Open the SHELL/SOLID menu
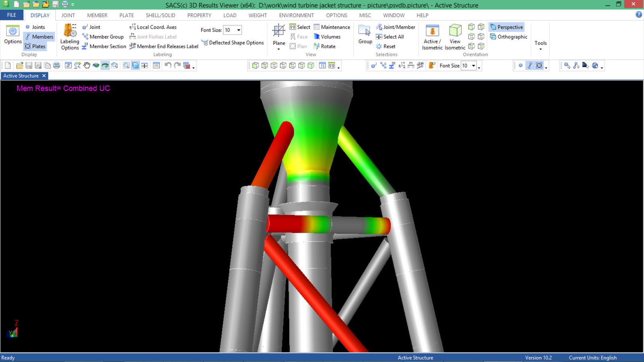This screenshot has height=362, width=644. point(160,15)
